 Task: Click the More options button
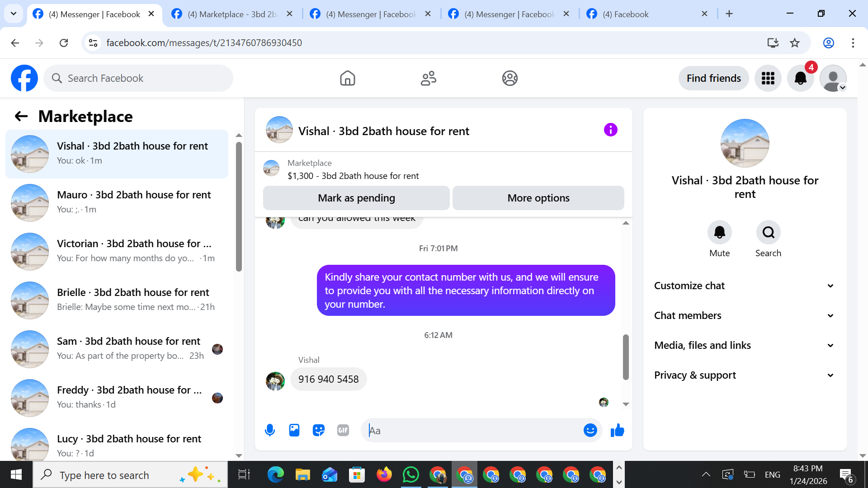tap(538, 198)
